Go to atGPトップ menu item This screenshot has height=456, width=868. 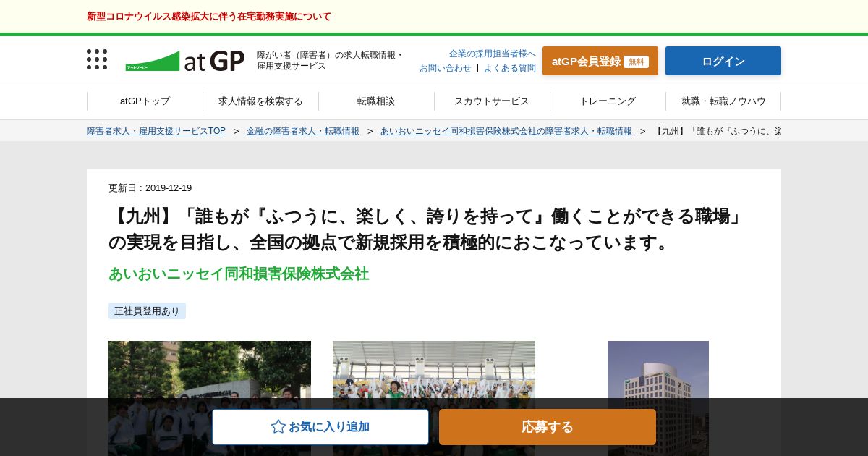[145, 101]
